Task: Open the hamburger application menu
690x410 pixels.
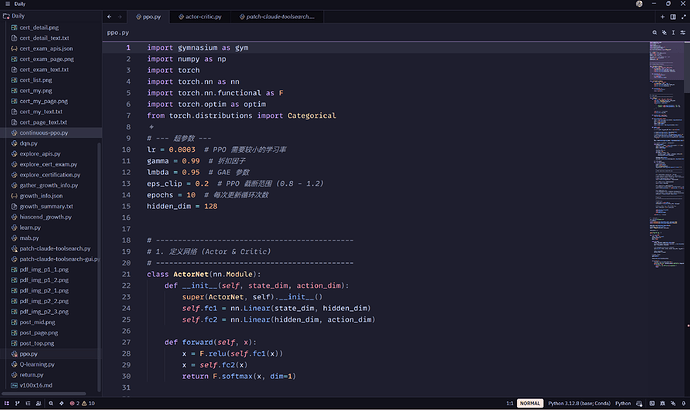Action: (7, 4)
